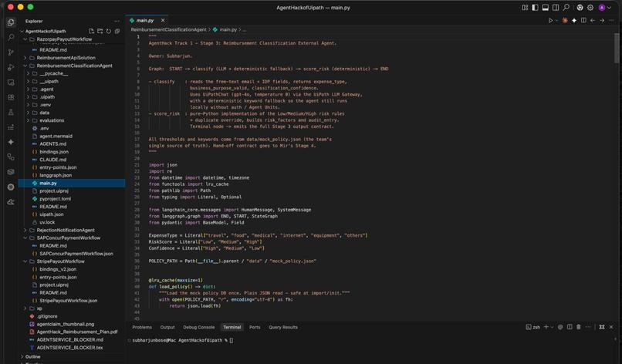Switch to the Query Results tab
The height and width of the screenshot is (364, 622).
[x=283, y=328]
